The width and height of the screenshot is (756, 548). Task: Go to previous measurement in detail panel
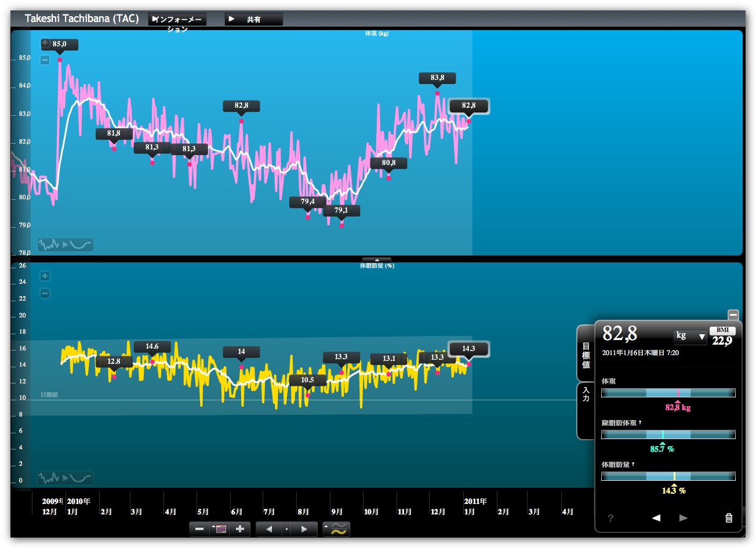pos(656,518)
